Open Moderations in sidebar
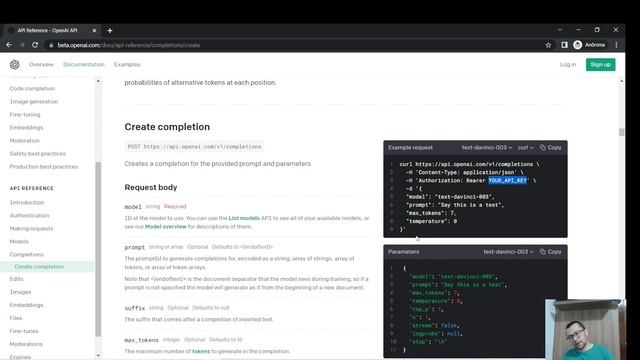This screenshot has height=360, width=640. (x=26, y=344)
